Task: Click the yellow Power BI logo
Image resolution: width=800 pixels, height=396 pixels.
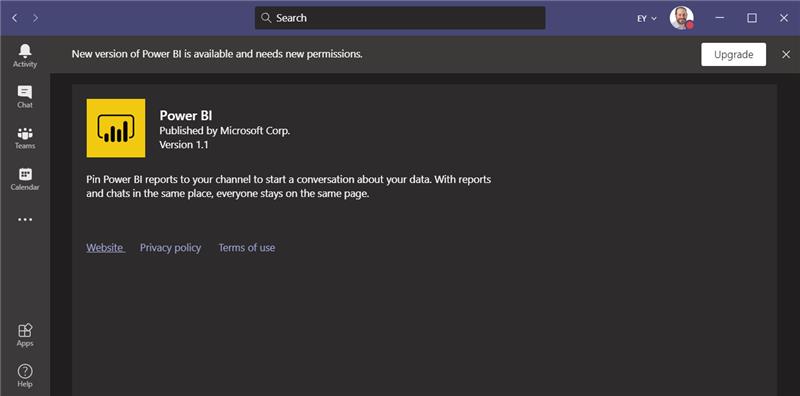Action: [116, 128]
